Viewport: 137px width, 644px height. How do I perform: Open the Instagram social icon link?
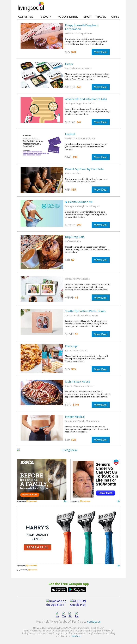click(57, 615)
